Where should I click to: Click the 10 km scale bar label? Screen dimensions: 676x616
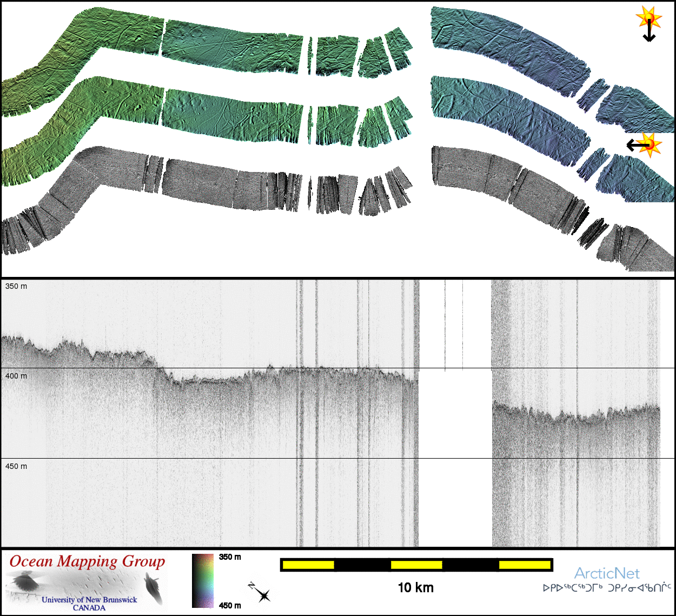(415, 588)
